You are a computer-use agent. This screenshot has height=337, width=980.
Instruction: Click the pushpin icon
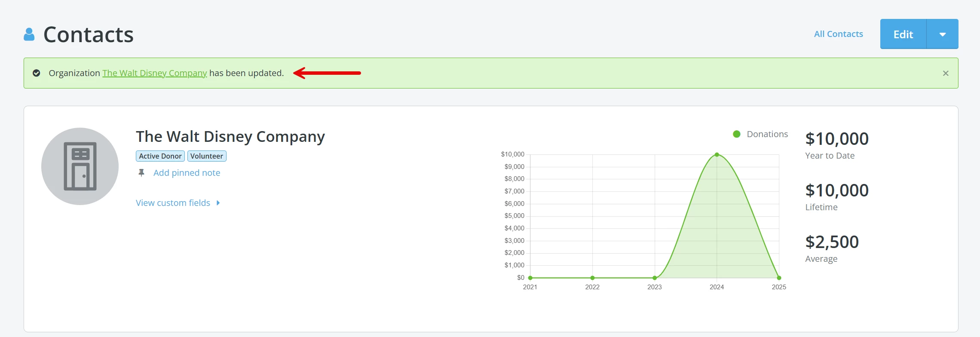(141, 173)
